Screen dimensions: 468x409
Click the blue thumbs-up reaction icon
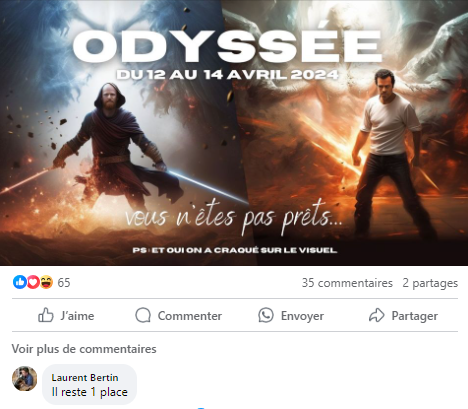click(x=20, y=282)
